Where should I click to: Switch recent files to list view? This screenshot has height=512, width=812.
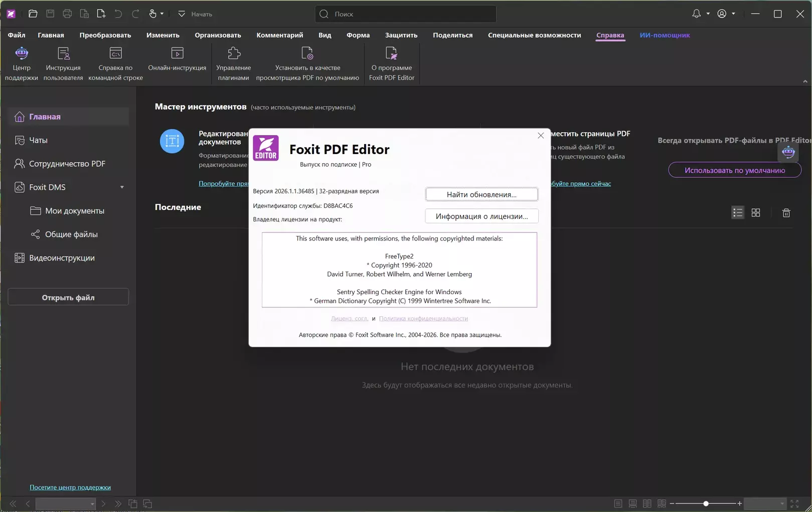tap(737, 213)
